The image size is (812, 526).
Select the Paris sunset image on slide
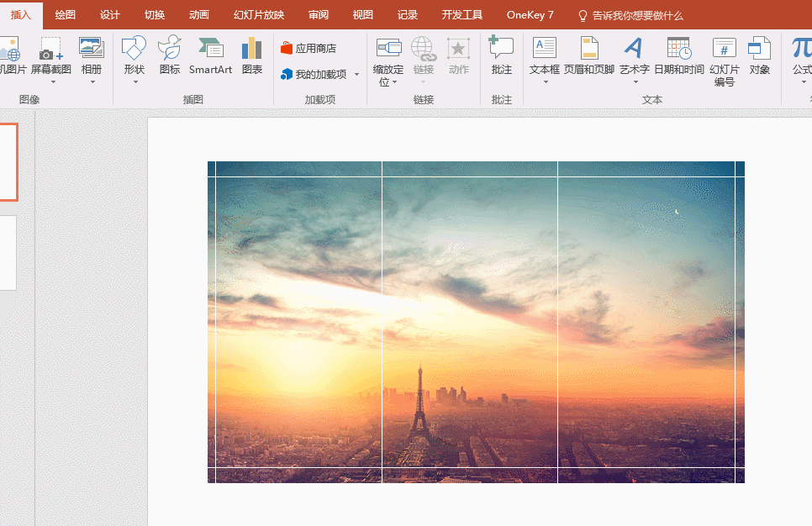(x=476, y=322)
